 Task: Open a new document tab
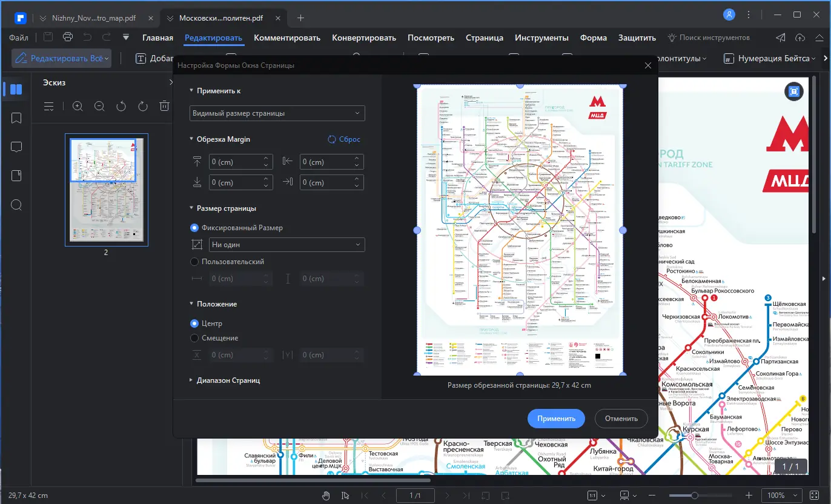pos(300,18)
